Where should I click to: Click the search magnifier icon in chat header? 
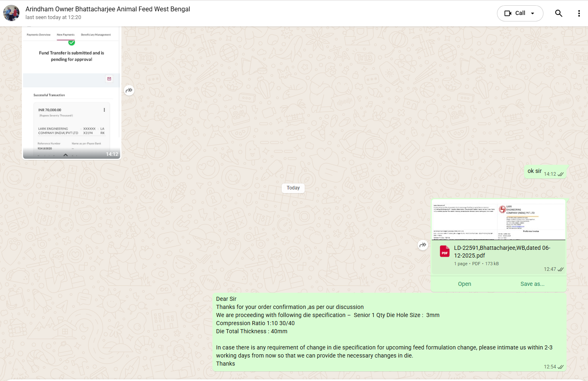[x=558, y=13]
